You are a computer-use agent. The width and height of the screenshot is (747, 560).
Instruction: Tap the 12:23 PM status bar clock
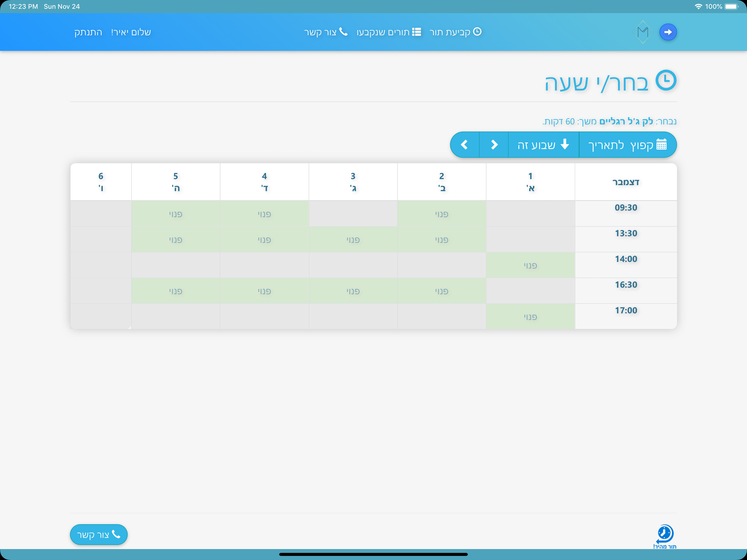pos(23,6)
